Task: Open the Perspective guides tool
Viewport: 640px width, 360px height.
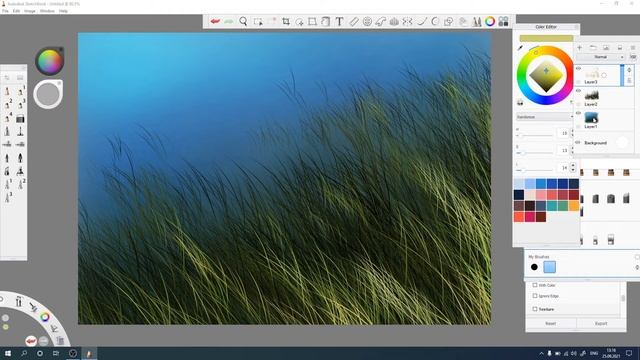Action: (x=394, y=21)
